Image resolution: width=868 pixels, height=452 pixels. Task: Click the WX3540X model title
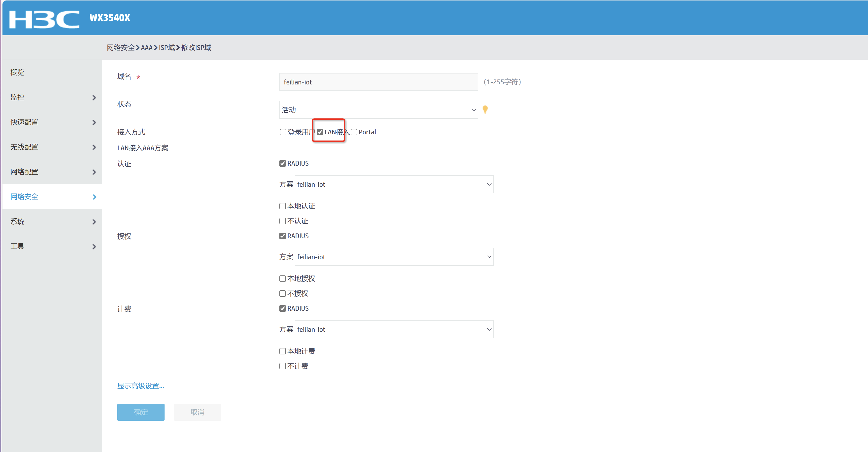[110, 18]
